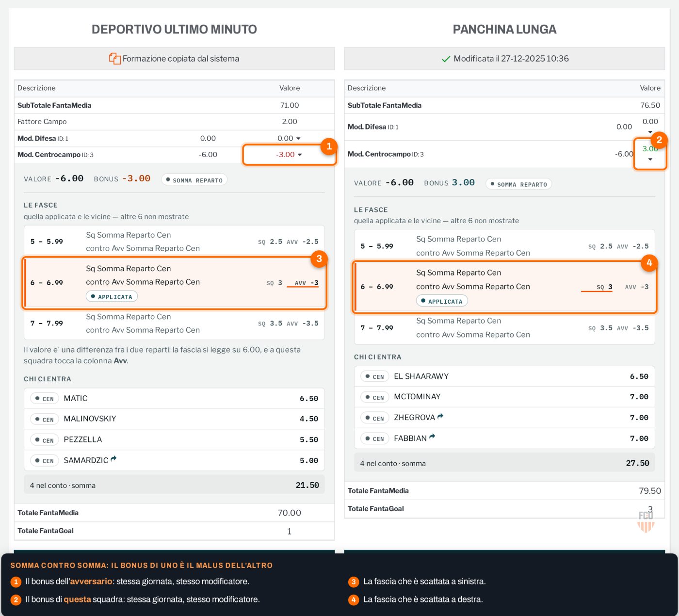Click the red -3.00 Mod. Centrocampo value
Viewport: 679px width, 616px height.
[285, 155]
